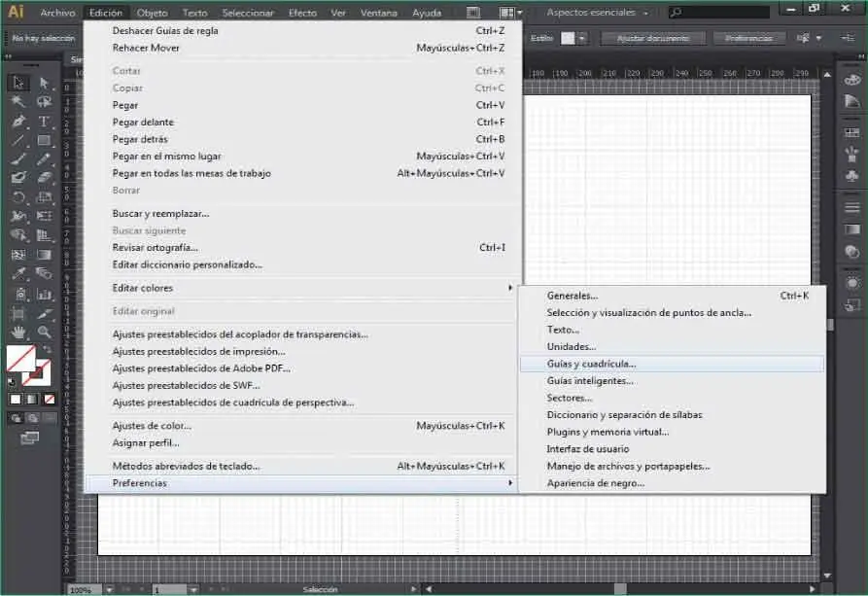Select the Direct Selection tool
The height and width of the screenshot is (596, 868).
click(45, 83)
